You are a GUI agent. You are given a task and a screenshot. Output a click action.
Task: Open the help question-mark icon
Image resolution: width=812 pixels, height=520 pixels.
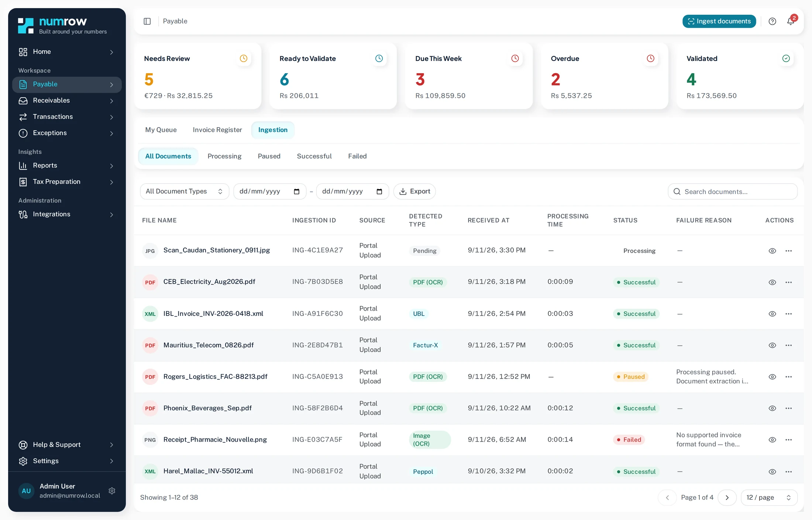point(772,21)
